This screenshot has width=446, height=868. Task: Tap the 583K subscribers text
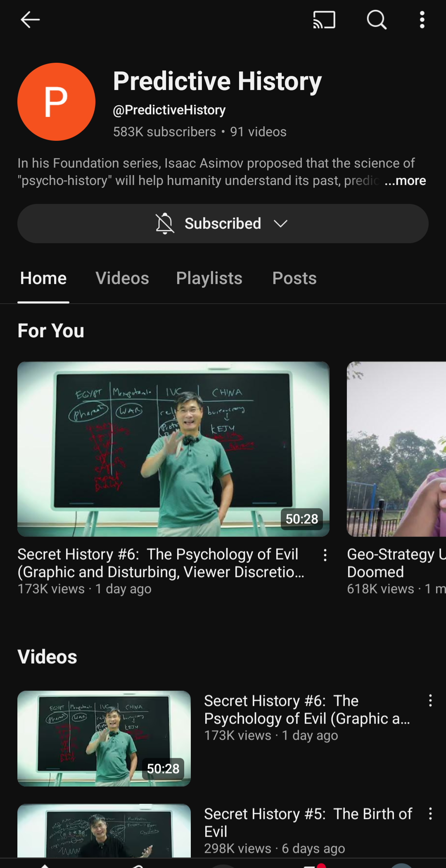pos(164,132)
